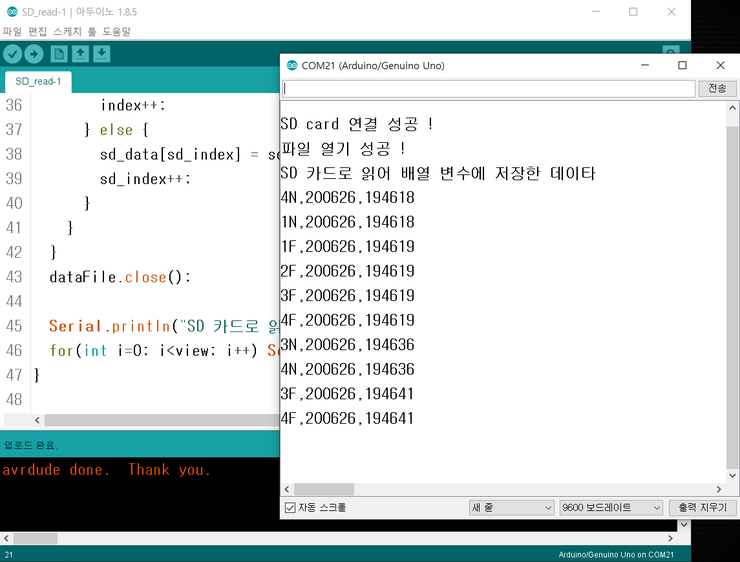Click the 전송 send button
This screenshot has height=562, width=740.
coord(717,88)
